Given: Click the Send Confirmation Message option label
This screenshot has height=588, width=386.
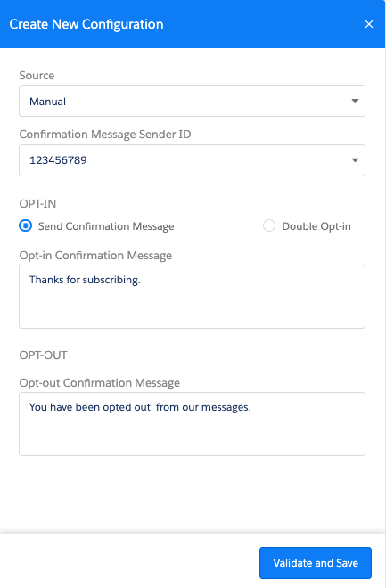Looking at the screenshot, I should 106,226.
